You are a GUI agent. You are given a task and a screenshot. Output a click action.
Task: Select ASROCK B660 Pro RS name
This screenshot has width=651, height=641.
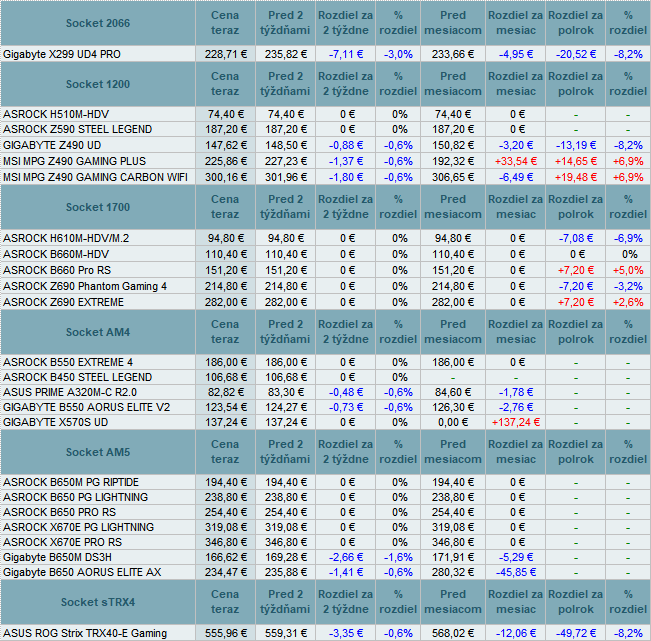tap(57, 271)
